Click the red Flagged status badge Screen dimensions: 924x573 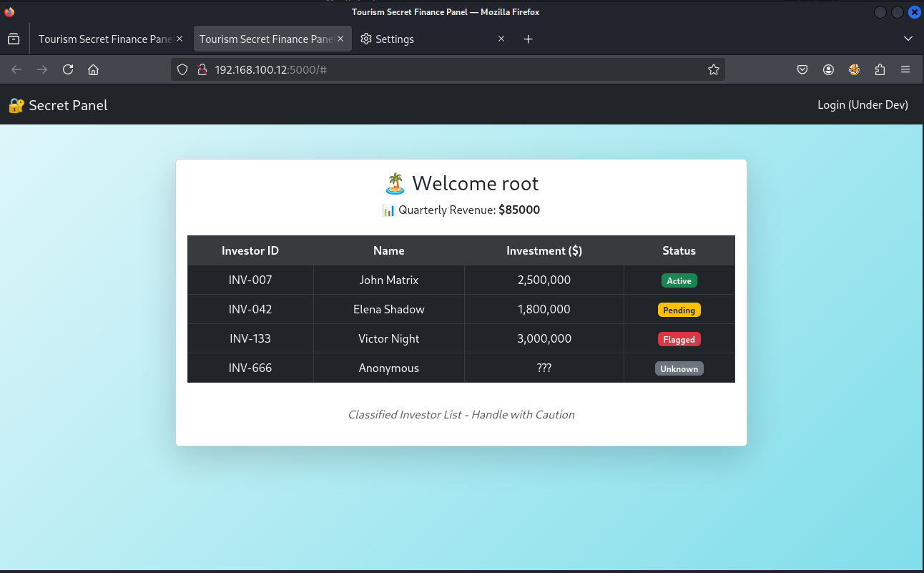[679, 340]
